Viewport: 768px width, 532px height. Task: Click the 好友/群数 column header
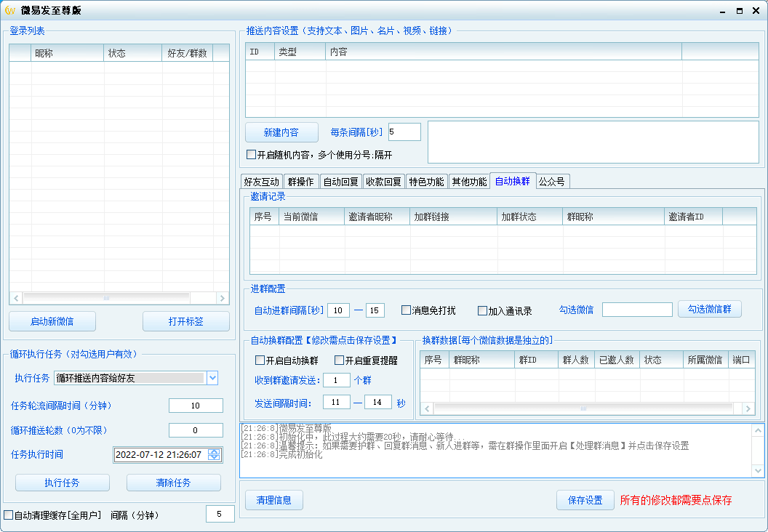pos(188,53)
